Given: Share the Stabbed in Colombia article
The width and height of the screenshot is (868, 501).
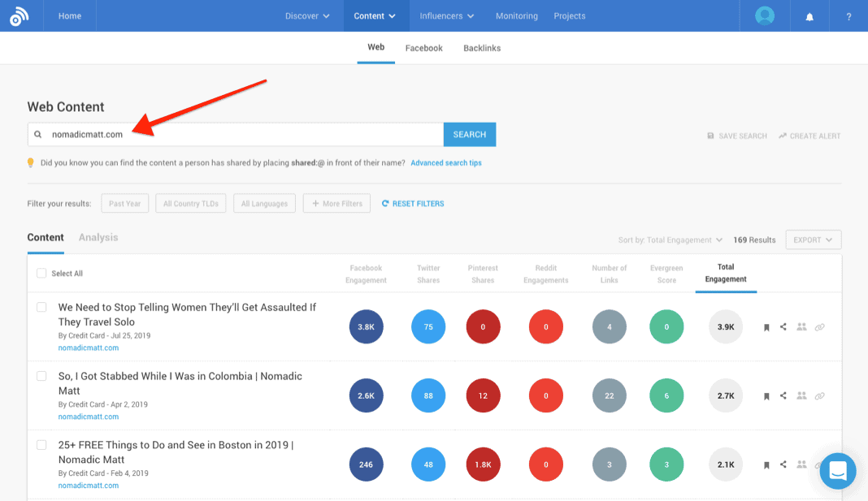Looking at the screenshot, I should (783, 395).
